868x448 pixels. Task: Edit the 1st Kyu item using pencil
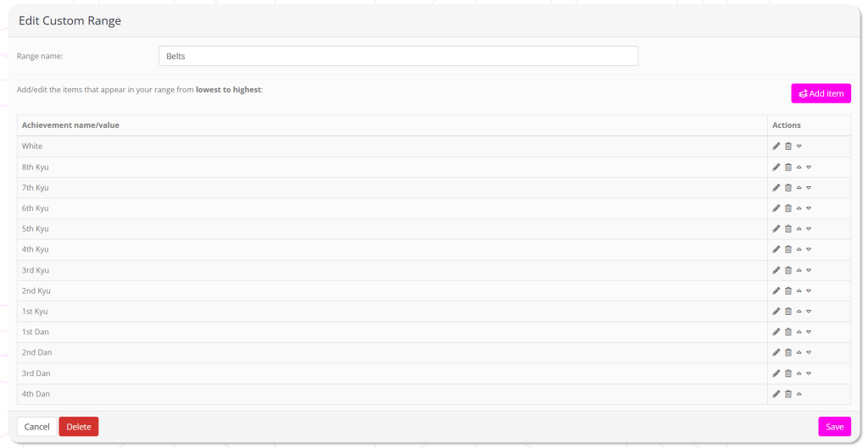pyautogui.click(x=776, y=311)
